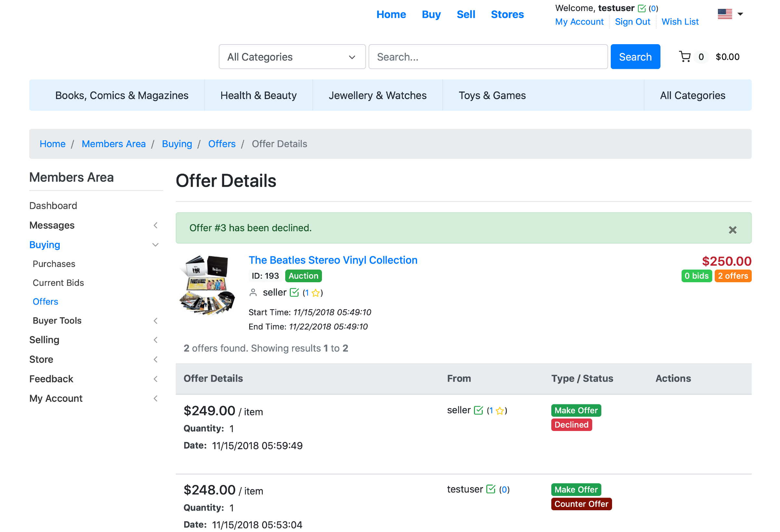780x532 pixels.
Task: Select Toys & Games category
Action: [492, 95]
